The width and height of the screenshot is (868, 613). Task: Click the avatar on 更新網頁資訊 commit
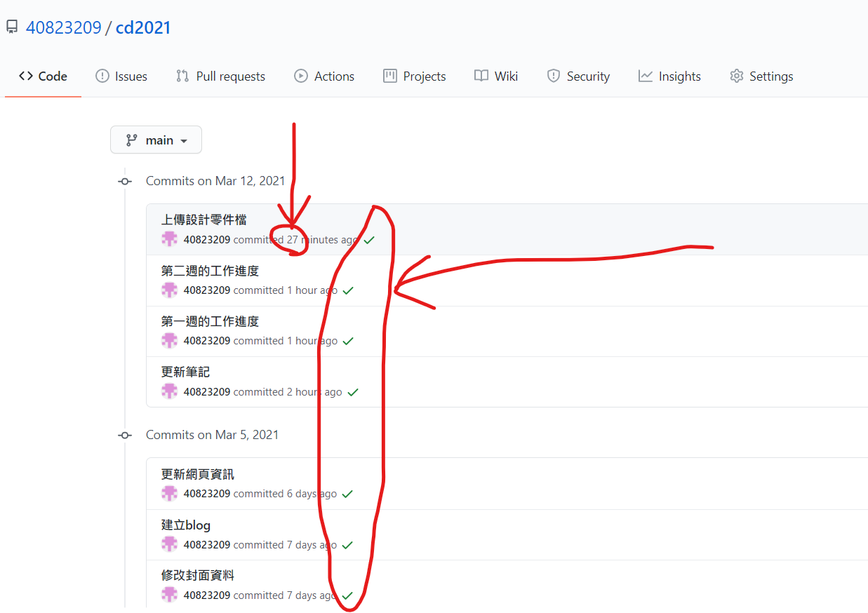coord(169,494)
